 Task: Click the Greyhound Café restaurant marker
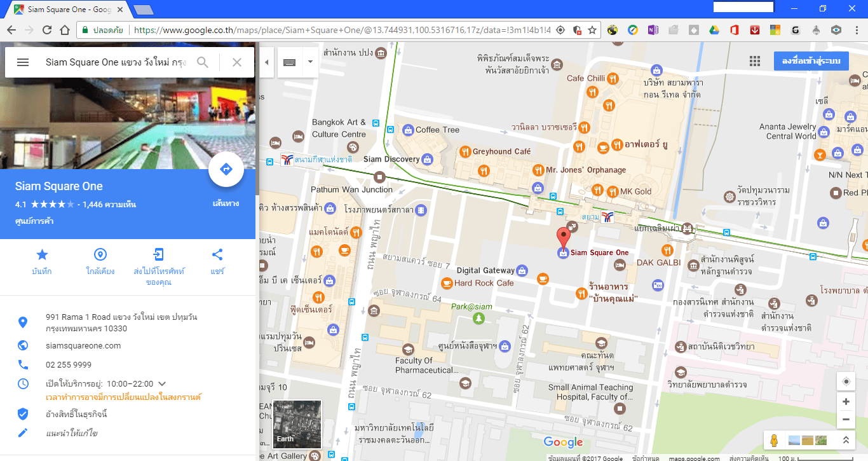(x=465, y=152)
